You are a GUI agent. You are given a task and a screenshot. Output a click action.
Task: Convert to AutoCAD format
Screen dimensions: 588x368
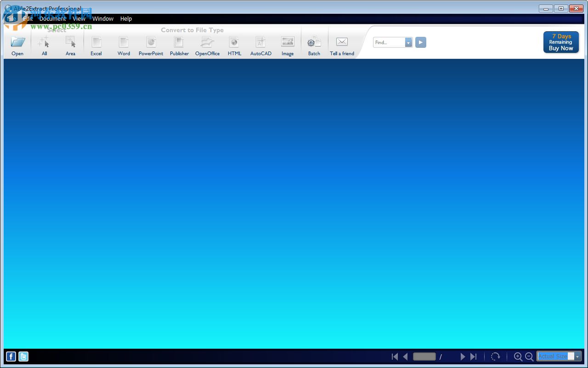click(260, 42)
